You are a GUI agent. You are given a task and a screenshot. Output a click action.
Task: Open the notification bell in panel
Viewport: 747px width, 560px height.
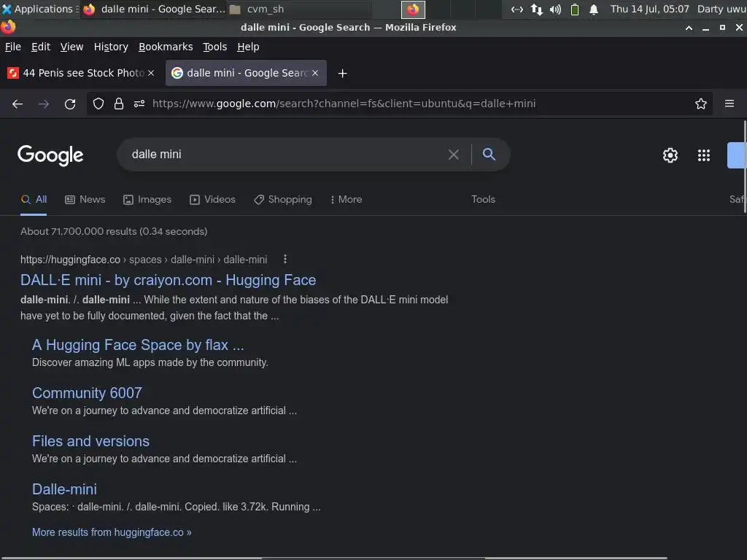[x=594, y=9]
